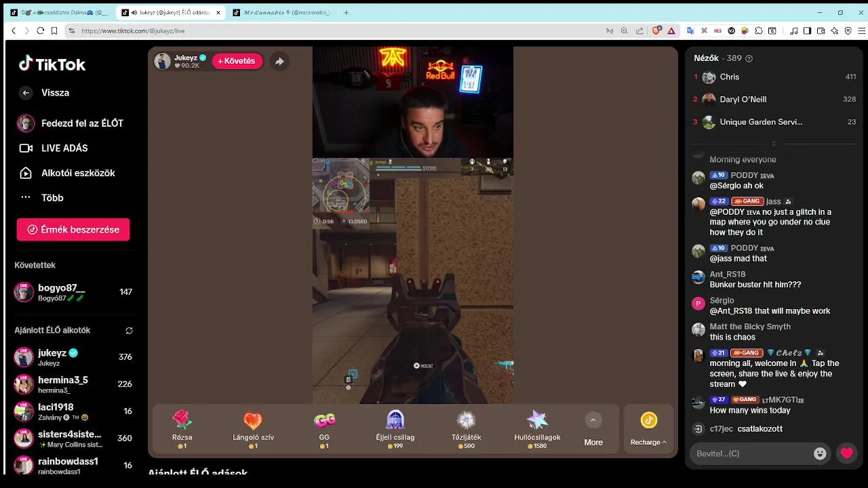868x488 pixels.
Task: Send a GG gift
Action: pyautogui.click(x=324, y=429)
